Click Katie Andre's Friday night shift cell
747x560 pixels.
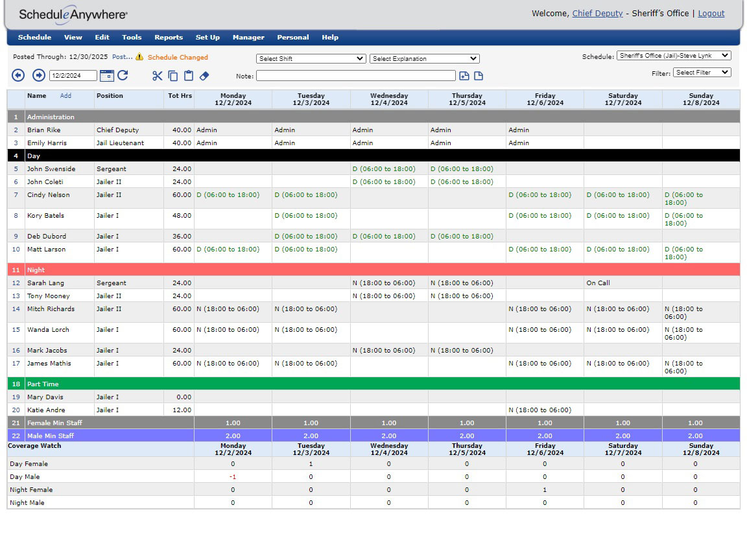point(545,410)
